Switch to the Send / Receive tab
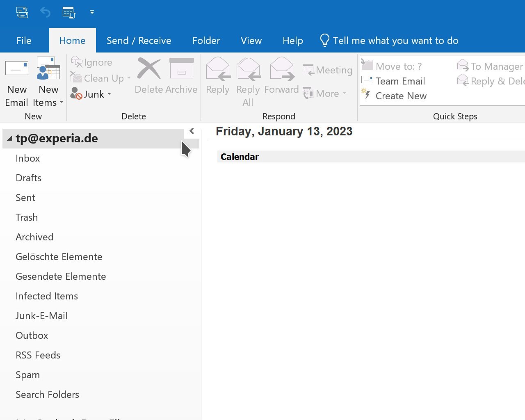This screenshot has height=420, width=525. (x=139, y=40)
